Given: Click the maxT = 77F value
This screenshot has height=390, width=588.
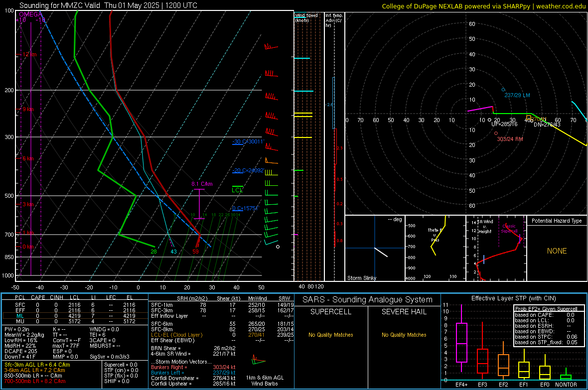Looking at the screenshot, I should coord(66,346).
